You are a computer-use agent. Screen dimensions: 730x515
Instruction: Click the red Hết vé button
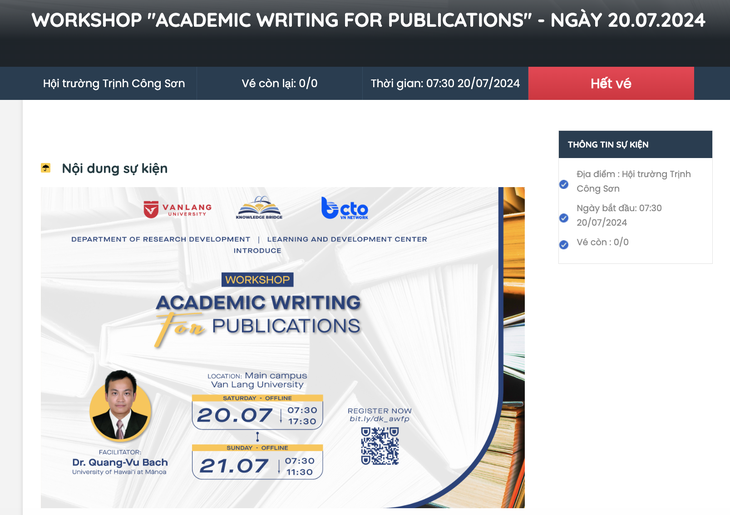(611, 83)
